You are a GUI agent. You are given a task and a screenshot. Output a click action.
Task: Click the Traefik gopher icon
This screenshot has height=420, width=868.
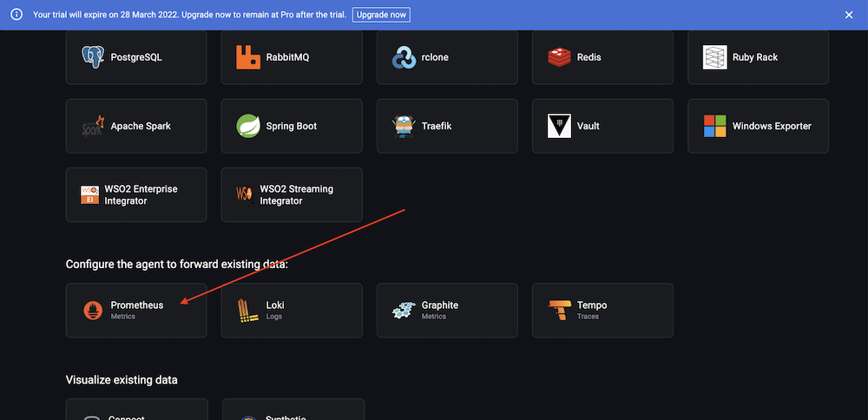404,126
